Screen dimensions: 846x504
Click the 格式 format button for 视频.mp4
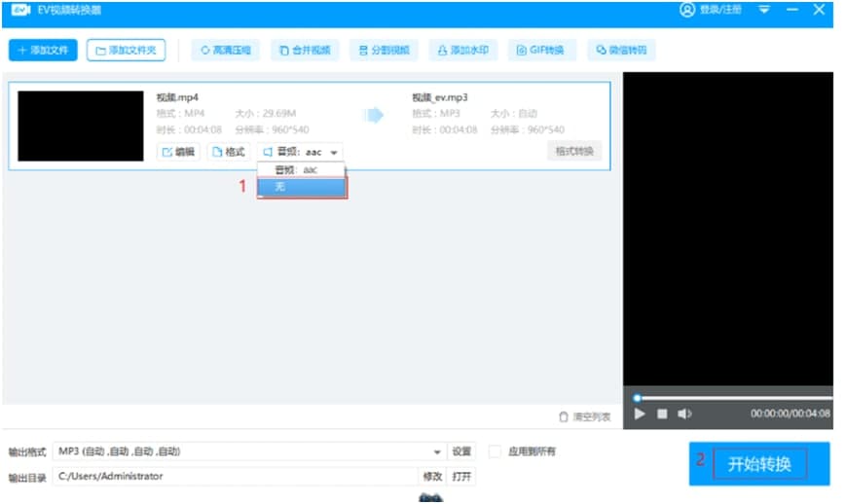(x=228, y=152)
